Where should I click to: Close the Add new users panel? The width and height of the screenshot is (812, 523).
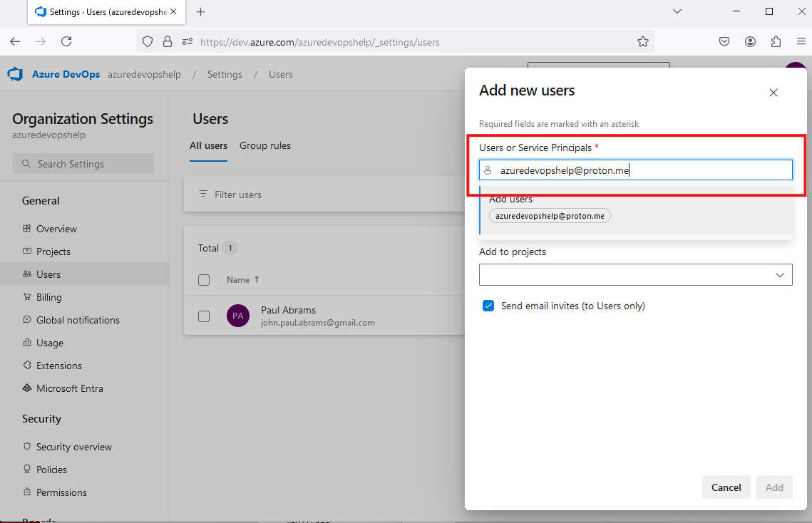click(774, 93)
